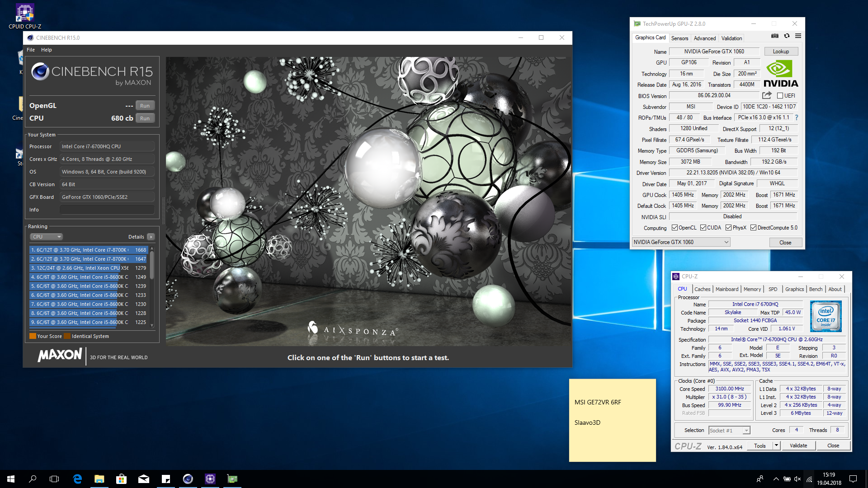Click the Close button in GPU-Z
Viewport: 868px width, 488px height.
tap(785, 243)
